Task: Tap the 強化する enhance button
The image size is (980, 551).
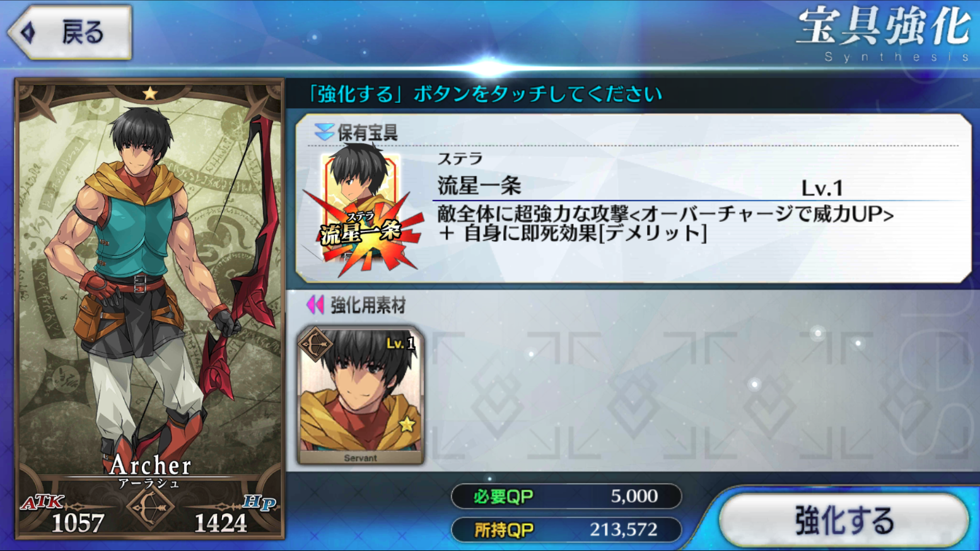Action: click(844, 521)
